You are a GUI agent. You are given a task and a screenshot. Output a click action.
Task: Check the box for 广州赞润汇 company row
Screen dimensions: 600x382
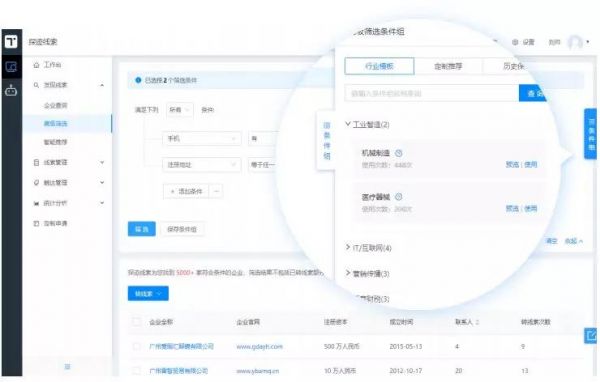[137, 346]
